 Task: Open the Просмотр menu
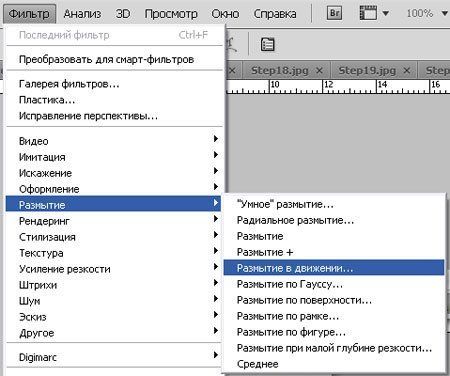[x=171, y=14]
